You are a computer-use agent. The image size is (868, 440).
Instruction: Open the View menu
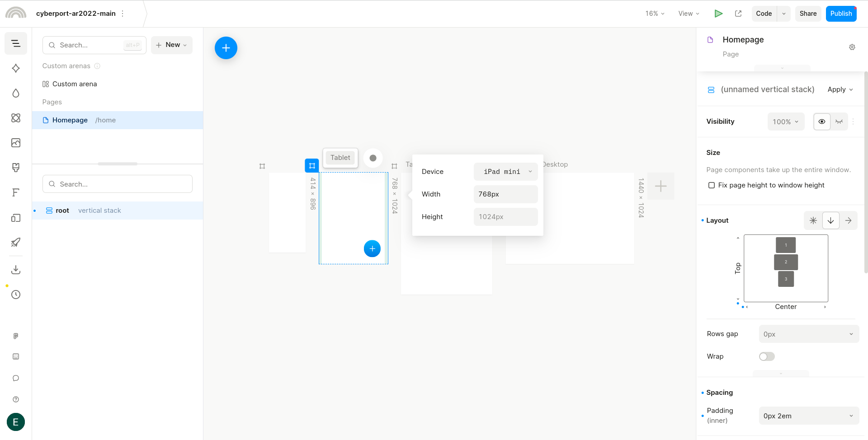click(x=689, y=14)
